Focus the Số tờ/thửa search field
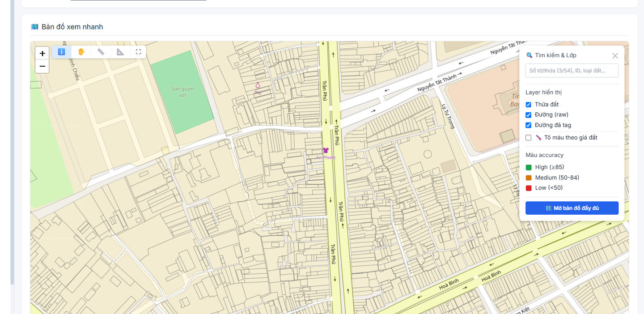The image size is (644, 314). point(572,71)
